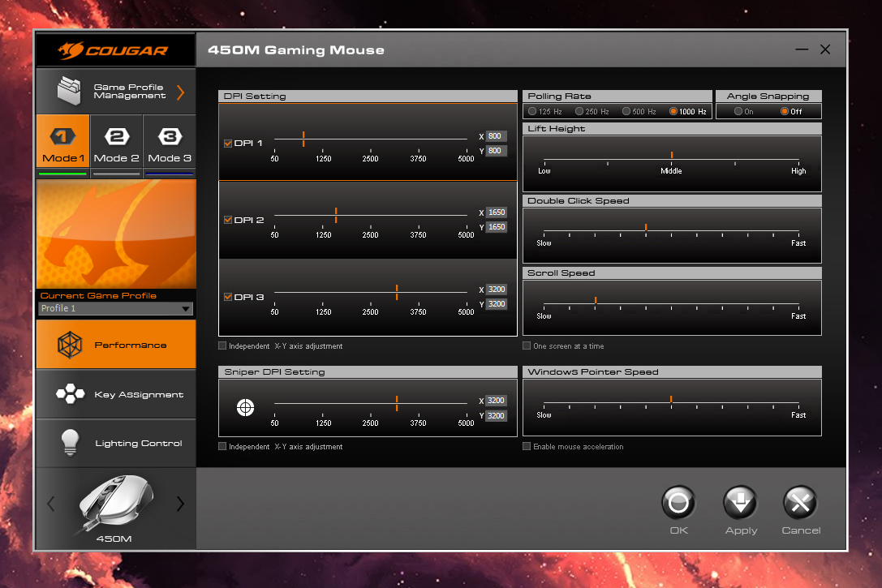
Task: Click the Mode 3 hexagon icon
Action: (x=170, y=136)
